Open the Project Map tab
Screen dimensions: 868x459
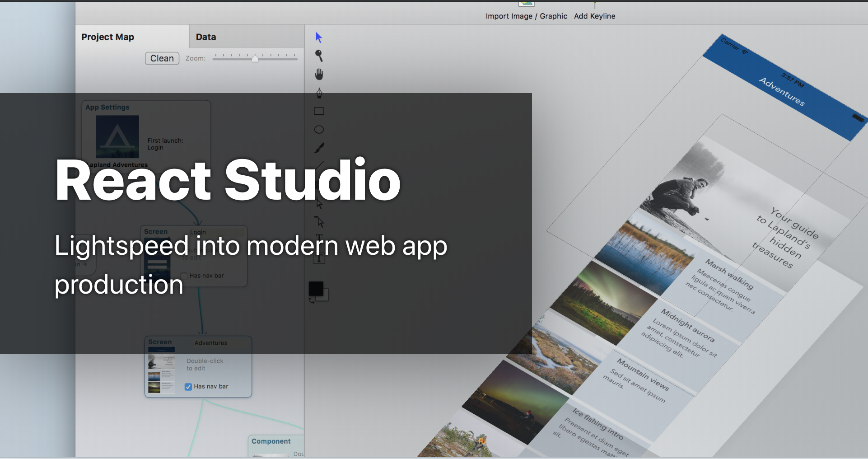tap(107, 37)
